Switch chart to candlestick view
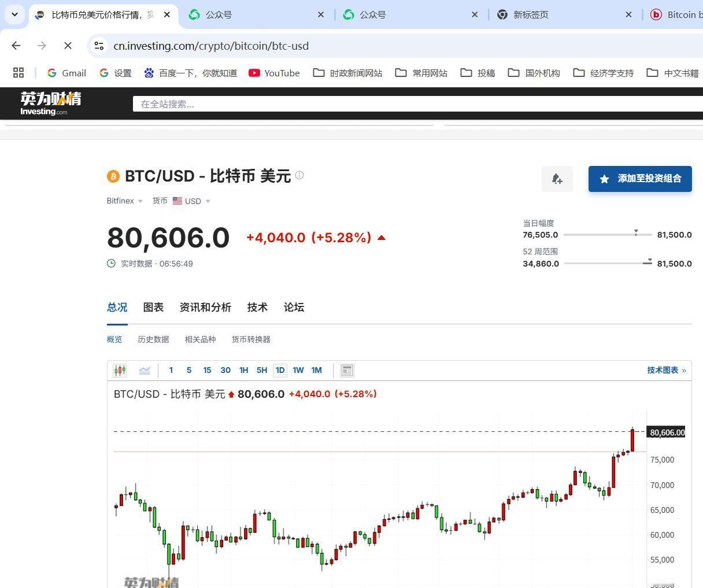The height and width of the screenshot is (588, 703). [x=120, y=371]
